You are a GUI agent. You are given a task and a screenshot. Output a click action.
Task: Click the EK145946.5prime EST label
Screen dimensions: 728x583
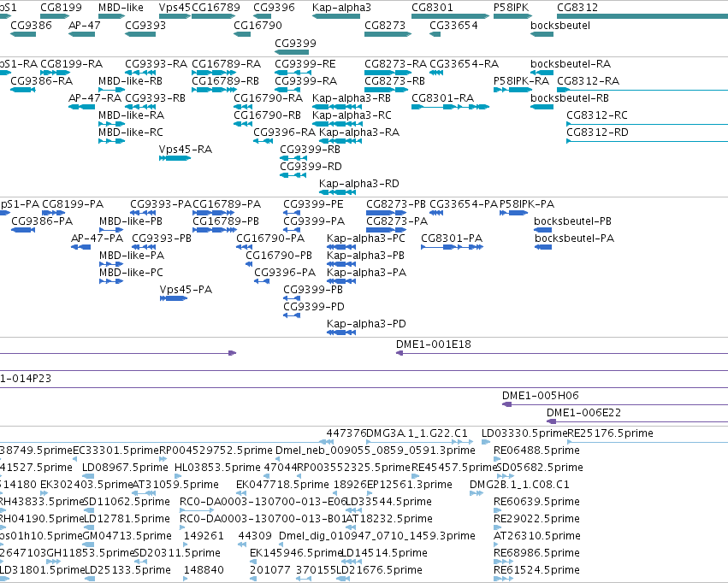pos(296,553)
